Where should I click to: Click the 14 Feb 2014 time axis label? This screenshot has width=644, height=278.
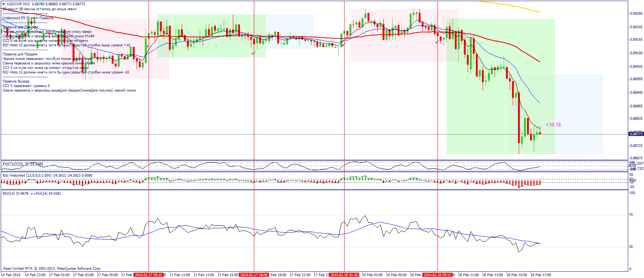click(x=11, y=275)
